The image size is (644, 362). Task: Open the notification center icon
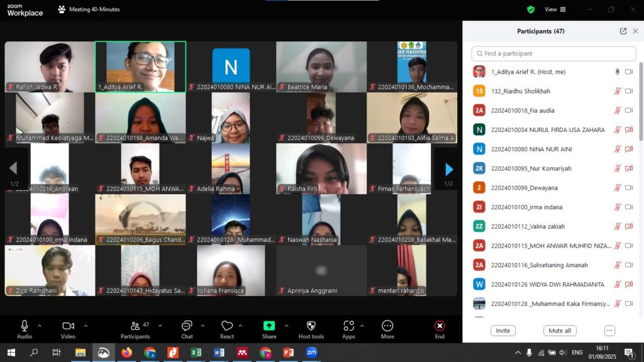pyautogui.click(x=629, y=353)
